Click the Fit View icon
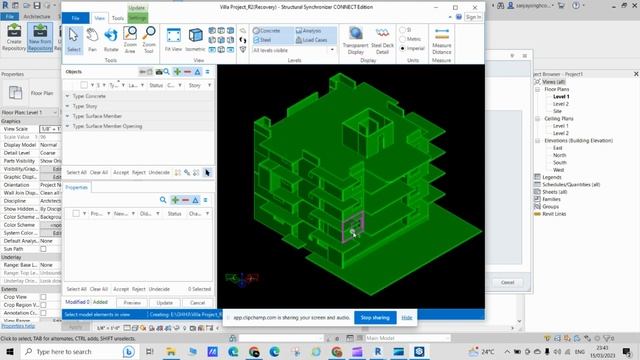640x360 pixels. point(173,40)
